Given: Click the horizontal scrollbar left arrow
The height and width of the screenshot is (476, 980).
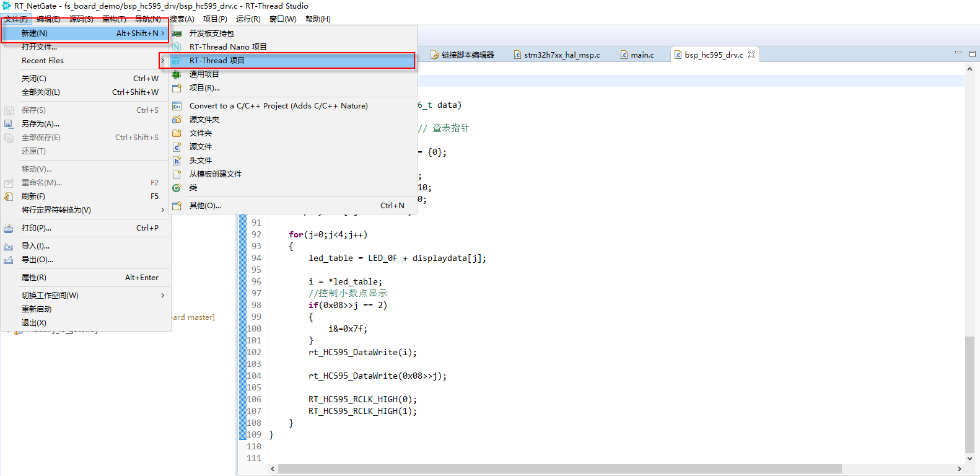Looking at the screenshot, I should [273, 469].
